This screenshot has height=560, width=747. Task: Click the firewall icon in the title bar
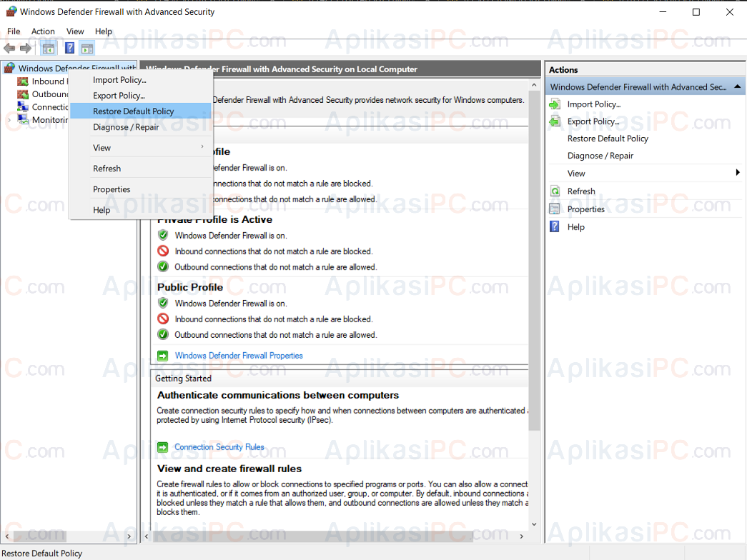click(11, 11)
